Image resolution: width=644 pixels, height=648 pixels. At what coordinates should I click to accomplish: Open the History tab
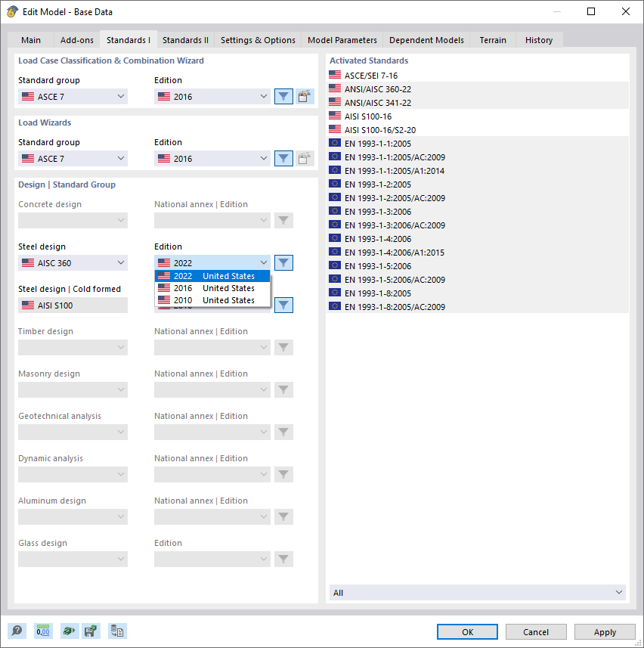[539, 40]
